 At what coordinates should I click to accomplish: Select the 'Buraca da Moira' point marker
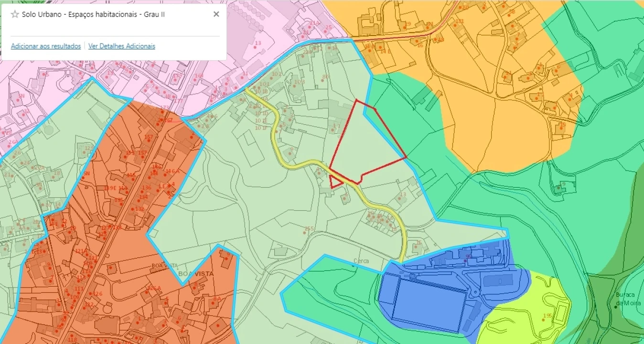[x=616, y=306]
